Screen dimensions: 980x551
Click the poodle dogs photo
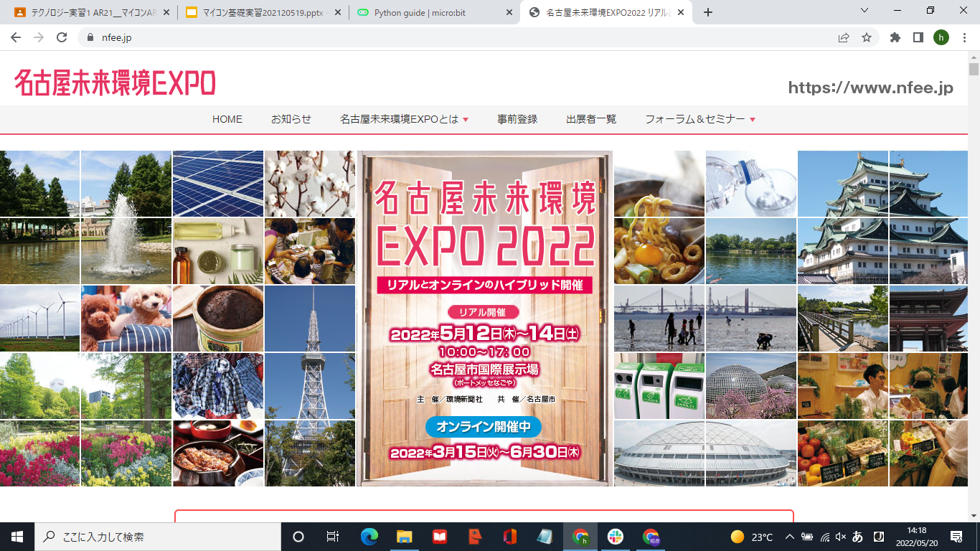[x=126, y=319]
